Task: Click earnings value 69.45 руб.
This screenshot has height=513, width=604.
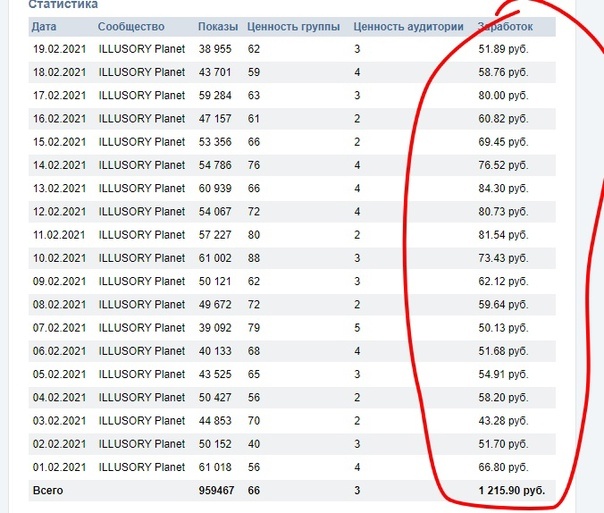Action: click(503, 142)
